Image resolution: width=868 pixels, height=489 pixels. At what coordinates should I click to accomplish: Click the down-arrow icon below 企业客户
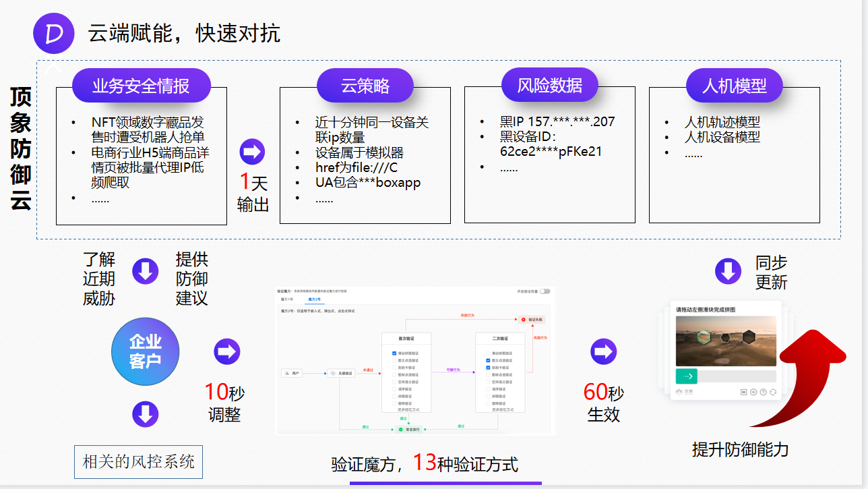click(145, 414)
